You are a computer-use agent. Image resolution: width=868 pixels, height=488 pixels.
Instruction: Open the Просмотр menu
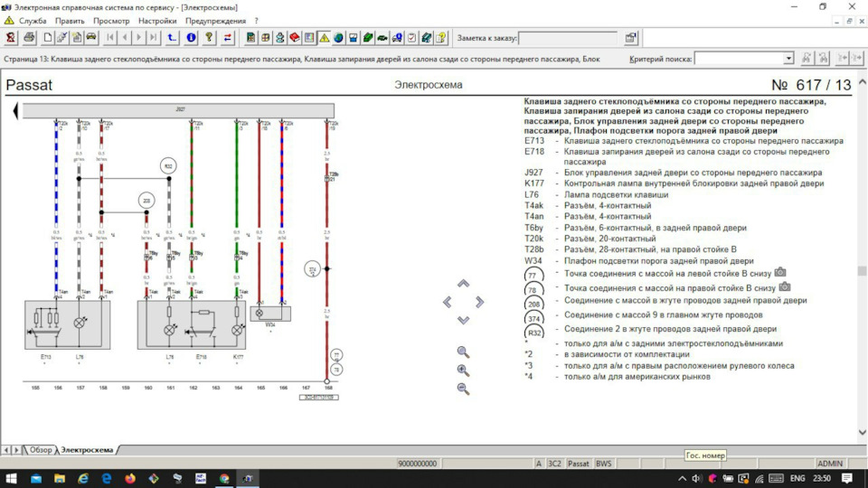(x=111, y=21)
